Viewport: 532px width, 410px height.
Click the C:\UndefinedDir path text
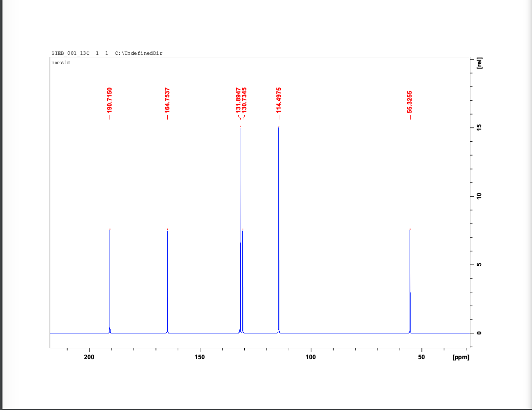pyautogui.click(x=138, y=53)
